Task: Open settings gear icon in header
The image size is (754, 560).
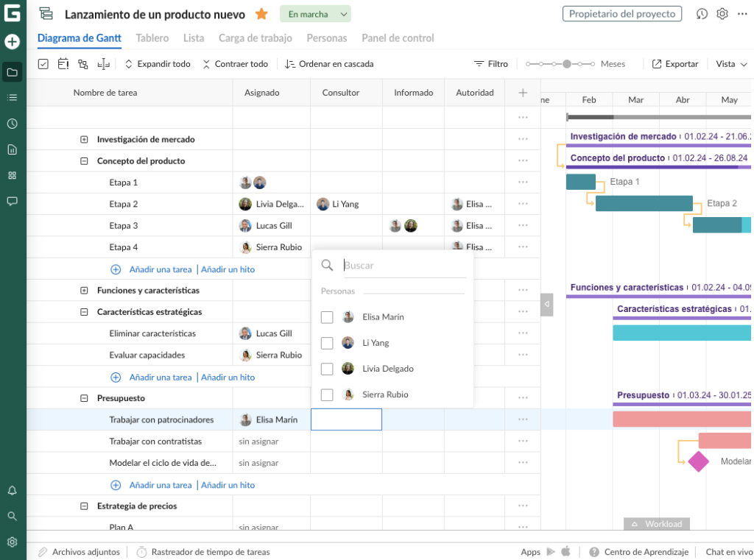Action: click(722, 14)
